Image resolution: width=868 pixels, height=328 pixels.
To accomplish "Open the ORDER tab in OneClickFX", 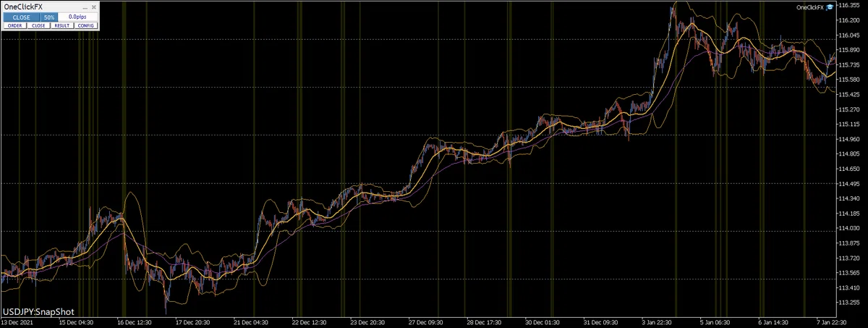I will [14, 25].
